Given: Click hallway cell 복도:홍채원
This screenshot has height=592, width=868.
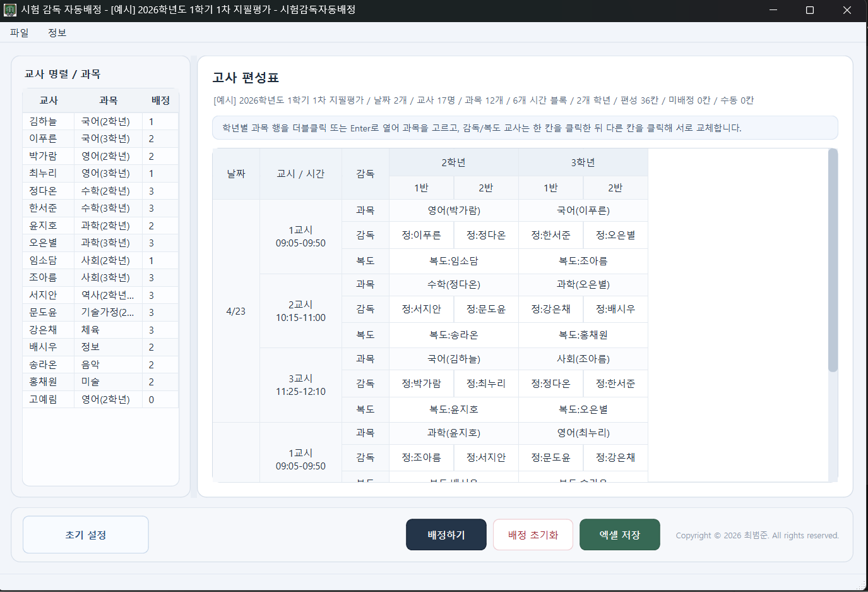Looking at the screenshot, I should point(583,335).
